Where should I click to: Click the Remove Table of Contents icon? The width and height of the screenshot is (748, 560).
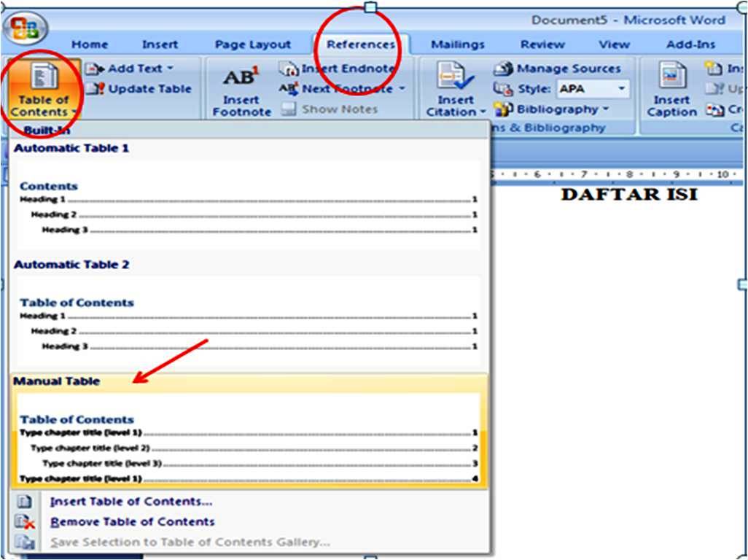coord(24,522)
